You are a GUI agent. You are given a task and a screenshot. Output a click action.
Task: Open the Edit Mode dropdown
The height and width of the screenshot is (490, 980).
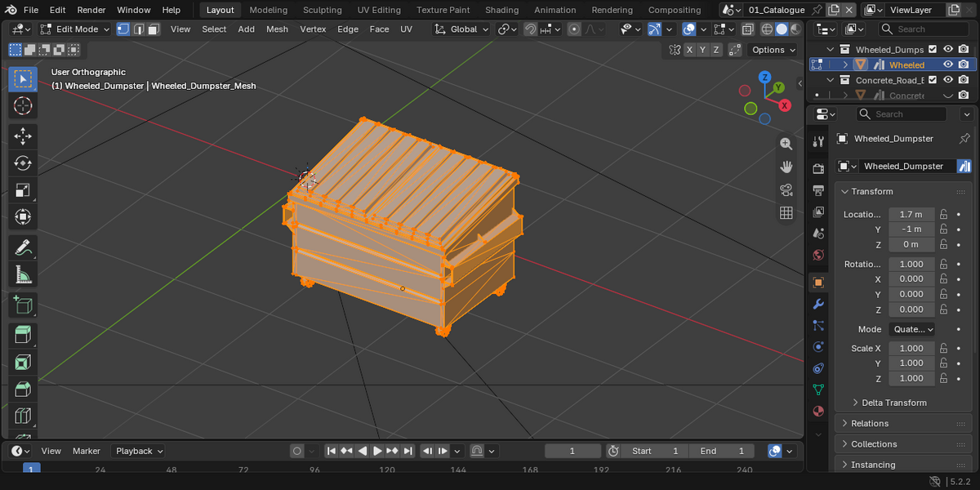[73, 29]
